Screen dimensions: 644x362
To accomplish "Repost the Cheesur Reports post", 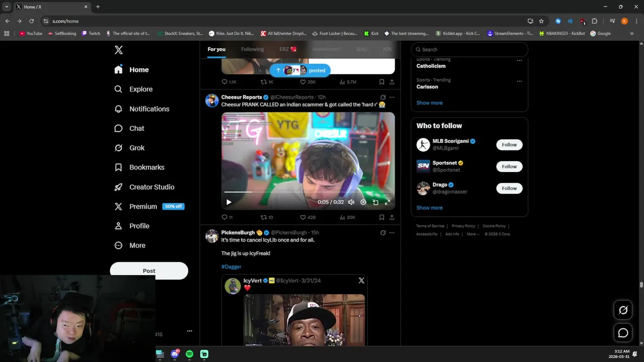I will [x=267, y=217].
